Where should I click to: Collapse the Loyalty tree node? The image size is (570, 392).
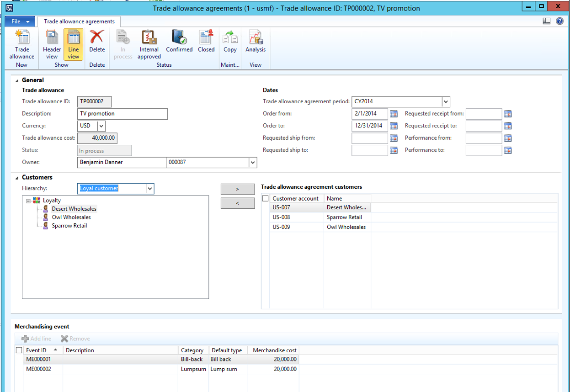click(x=29, y=201)
